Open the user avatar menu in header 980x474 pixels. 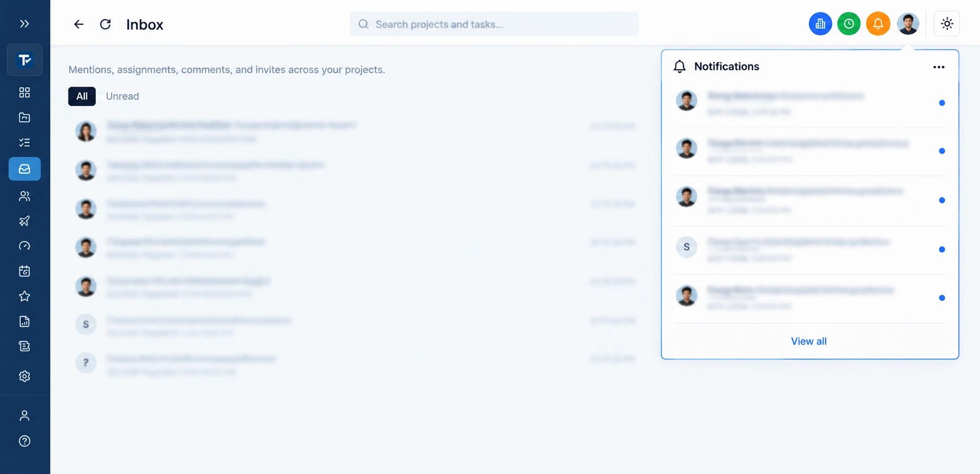pos(908,24)
